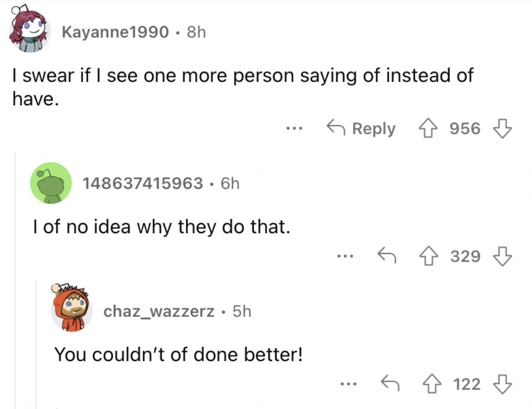Click Kayanne1990's red-haired avatar
The image size is (532, 409).
[29, 30]
